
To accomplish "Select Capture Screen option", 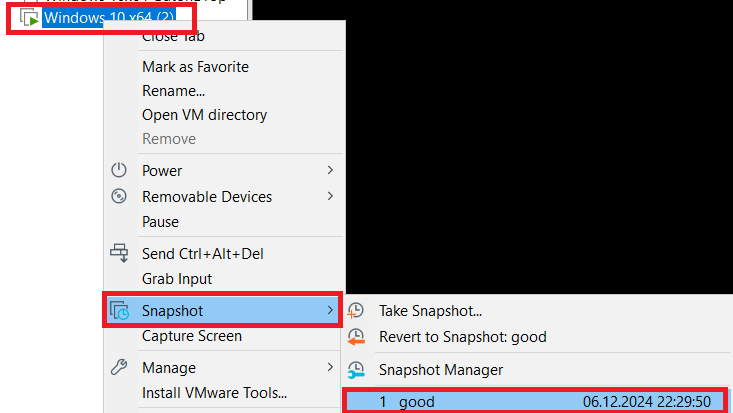I will 192,336.
